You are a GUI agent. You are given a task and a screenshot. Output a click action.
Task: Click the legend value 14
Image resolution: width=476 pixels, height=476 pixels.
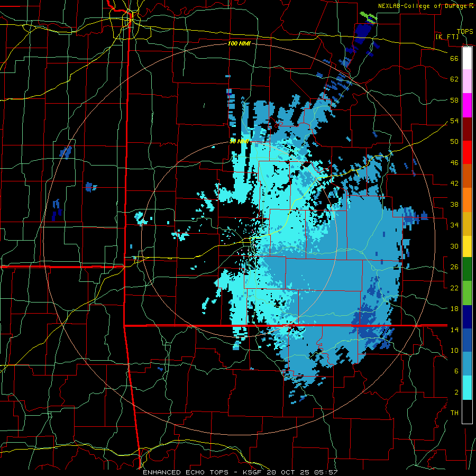(x=454, y=329)
